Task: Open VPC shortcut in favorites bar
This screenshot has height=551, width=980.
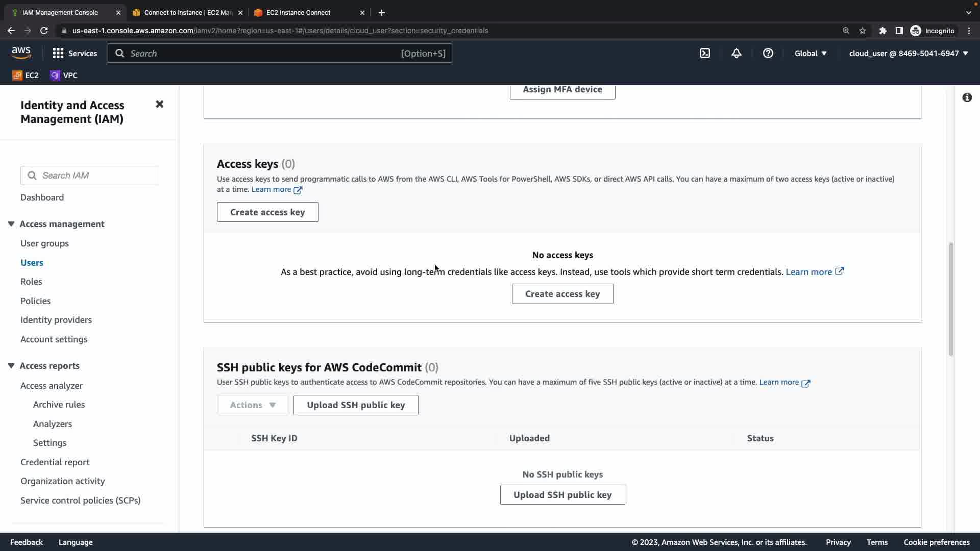Action: [64, 76]
